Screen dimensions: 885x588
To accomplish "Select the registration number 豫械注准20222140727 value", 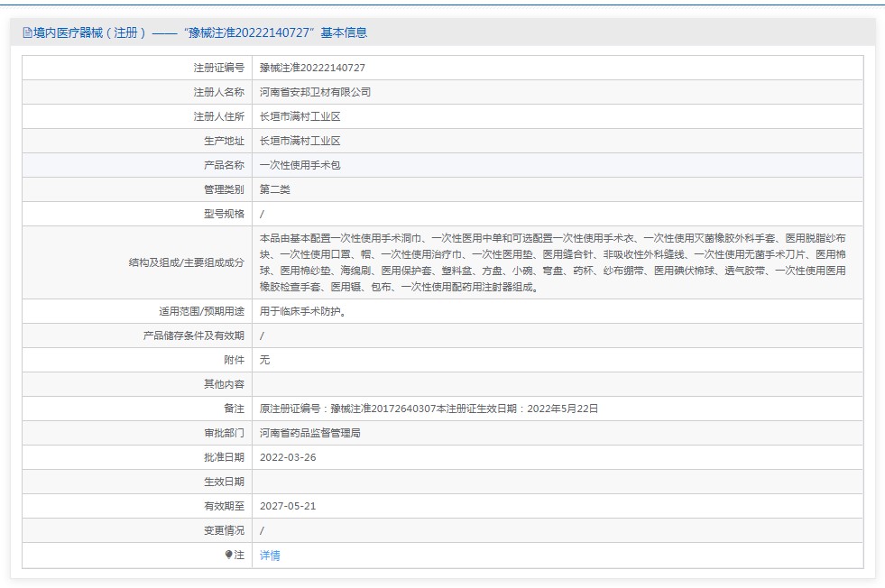I will [x=312, y=68].
